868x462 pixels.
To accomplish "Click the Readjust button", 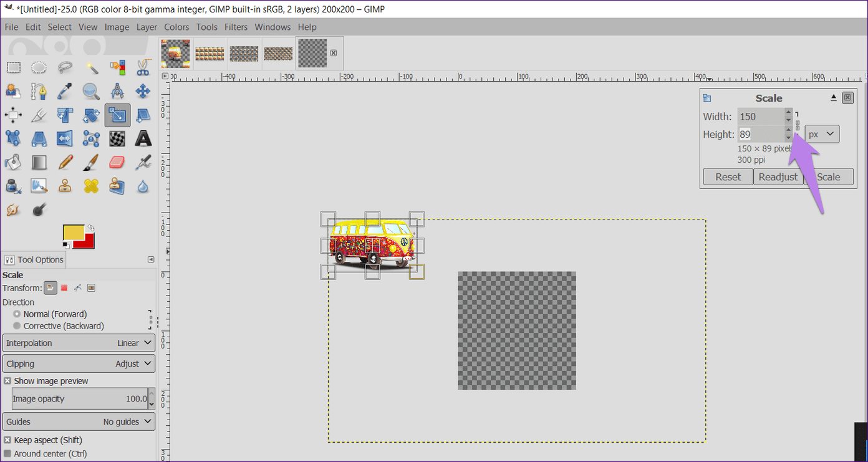I will [x=778, y=177].
